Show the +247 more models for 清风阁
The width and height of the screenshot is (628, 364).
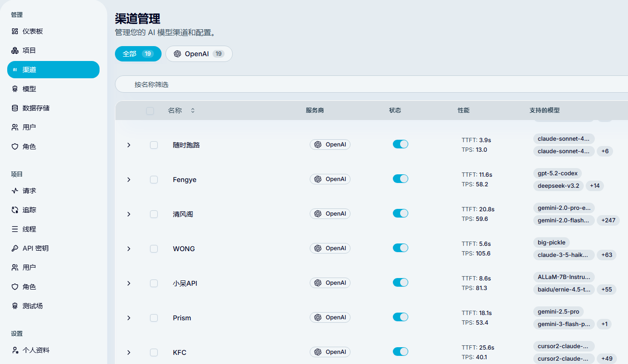(x=608, y=220)
